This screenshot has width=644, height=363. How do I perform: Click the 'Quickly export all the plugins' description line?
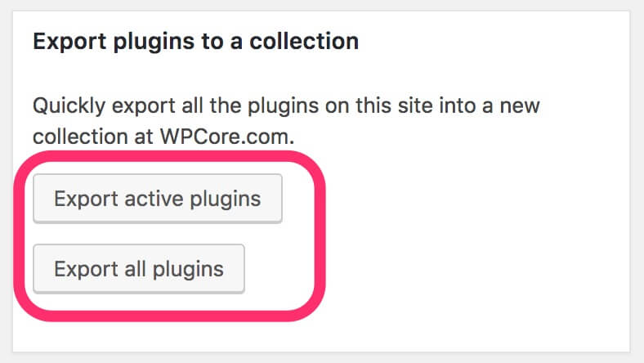tap(286, 106)
